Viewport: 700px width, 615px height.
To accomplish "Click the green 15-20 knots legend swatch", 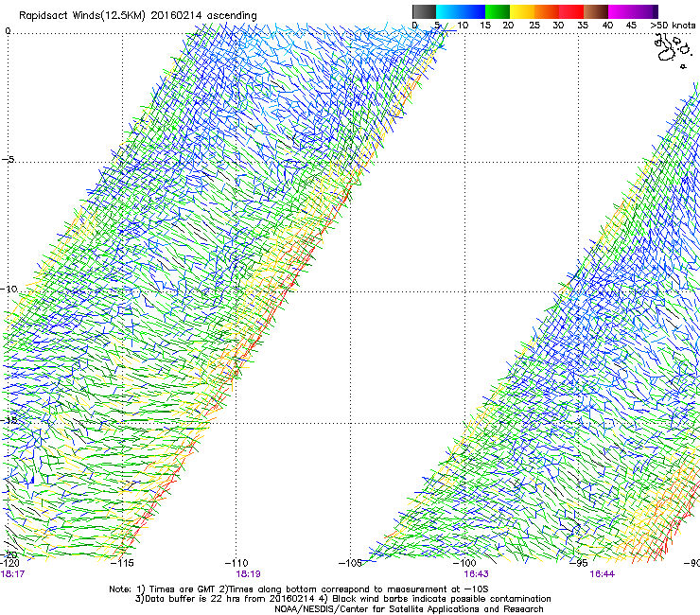I will (498, 11).
